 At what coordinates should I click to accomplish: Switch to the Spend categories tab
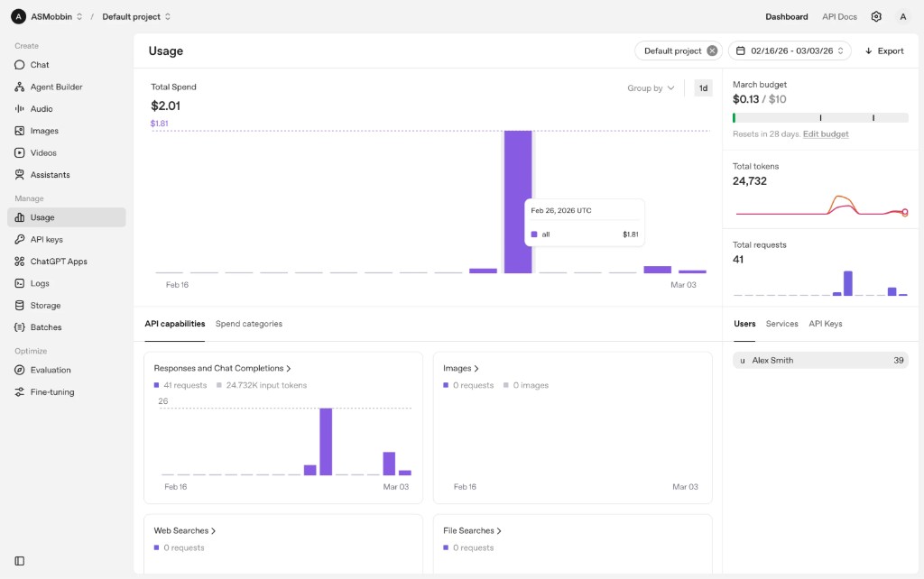pyautogui.click(x=249, y=324)
